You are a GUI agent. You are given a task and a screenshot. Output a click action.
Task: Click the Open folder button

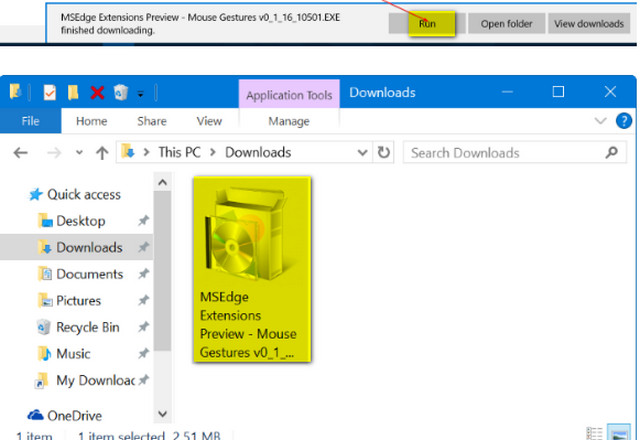pyautogui.click(x=506, y=24)
